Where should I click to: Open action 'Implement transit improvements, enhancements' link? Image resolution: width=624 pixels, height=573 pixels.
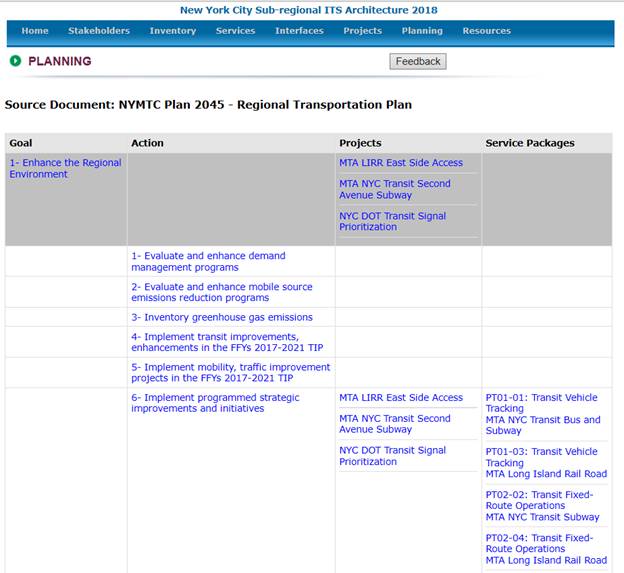(214, 342)
